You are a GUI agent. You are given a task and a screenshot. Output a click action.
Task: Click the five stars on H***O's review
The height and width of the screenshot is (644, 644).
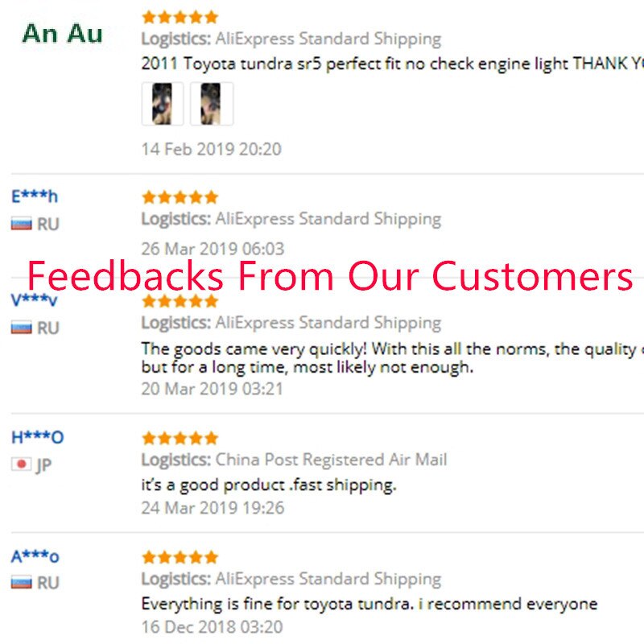180,439
